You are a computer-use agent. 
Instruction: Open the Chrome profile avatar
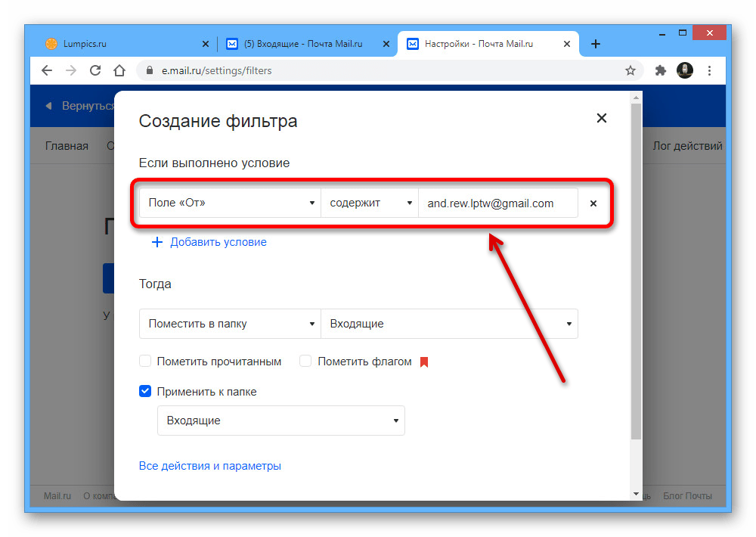coord(685,70)
